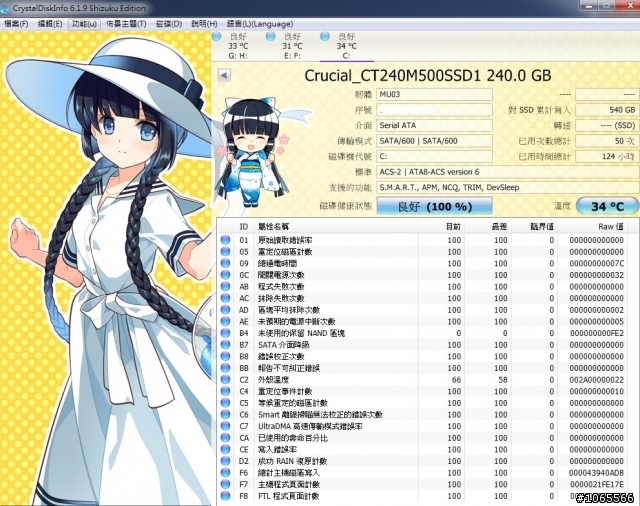Select the 成功 RAIN 復原計數 attribute name
Viewport: 640px width, 506px height.
click(292, 461)
